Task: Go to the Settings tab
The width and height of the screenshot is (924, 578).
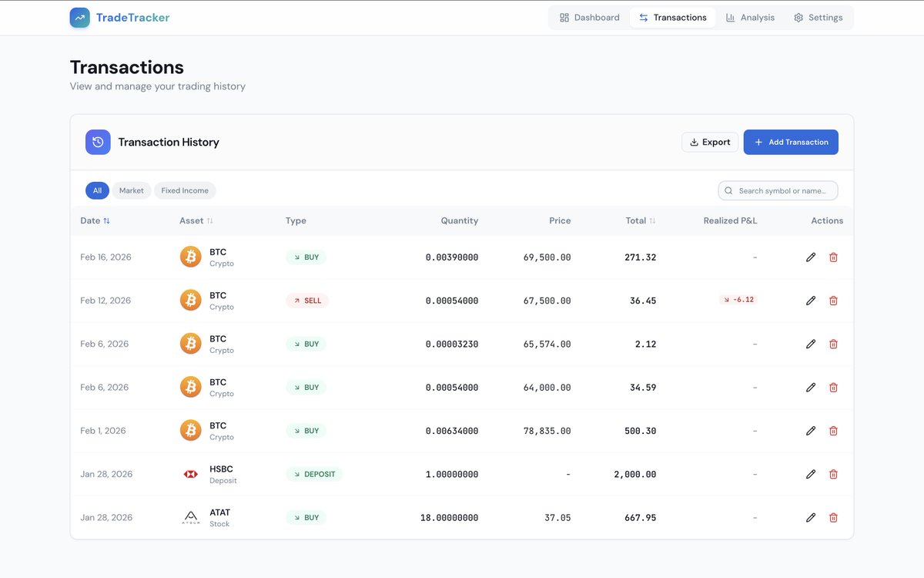Action: click(x=818, y=17)
